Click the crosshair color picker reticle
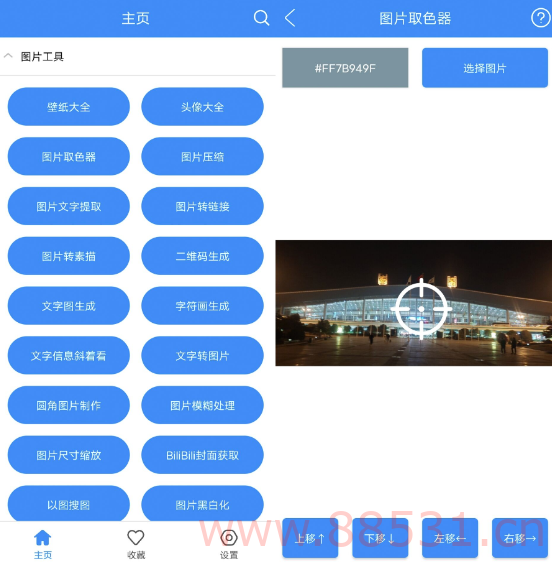Screen dimensions: 552x562 point(422,309)
